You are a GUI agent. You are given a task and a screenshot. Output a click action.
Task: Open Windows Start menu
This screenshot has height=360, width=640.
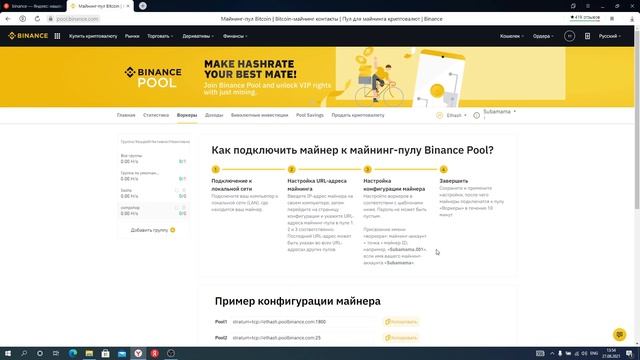[x=8, y=353]
